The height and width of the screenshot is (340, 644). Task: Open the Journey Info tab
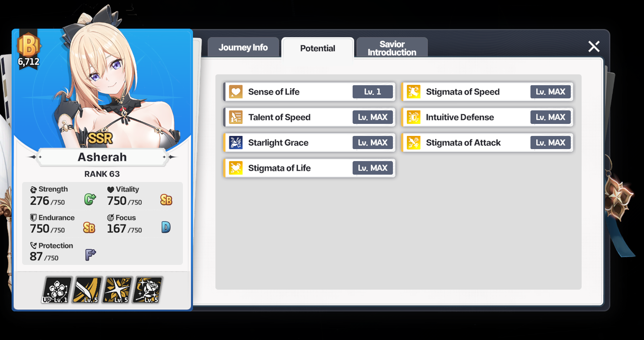pos(243,47)
